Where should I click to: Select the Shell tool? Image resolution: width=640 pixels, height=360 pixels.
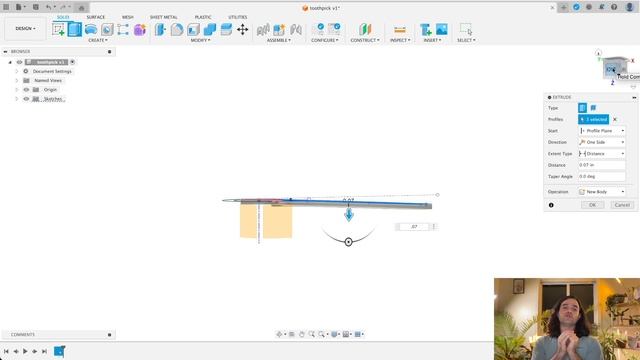193,29
